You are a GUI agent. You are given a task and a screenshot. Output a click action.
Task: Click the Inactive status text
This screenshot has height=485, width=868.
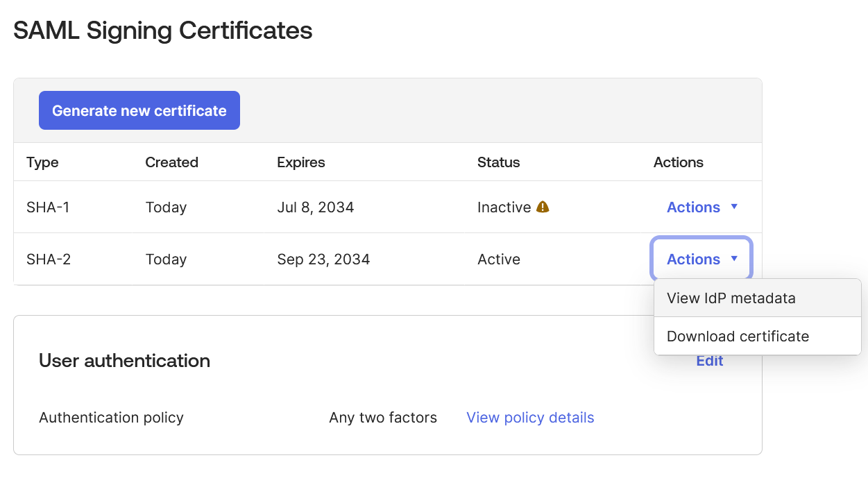click(504, 207)
